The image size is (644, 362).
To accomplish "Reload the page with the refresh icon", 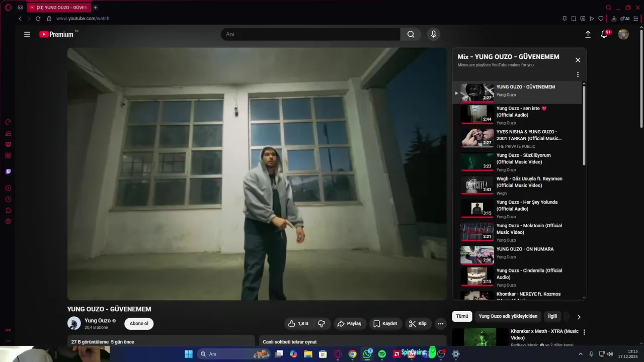I will click(38, 19).
